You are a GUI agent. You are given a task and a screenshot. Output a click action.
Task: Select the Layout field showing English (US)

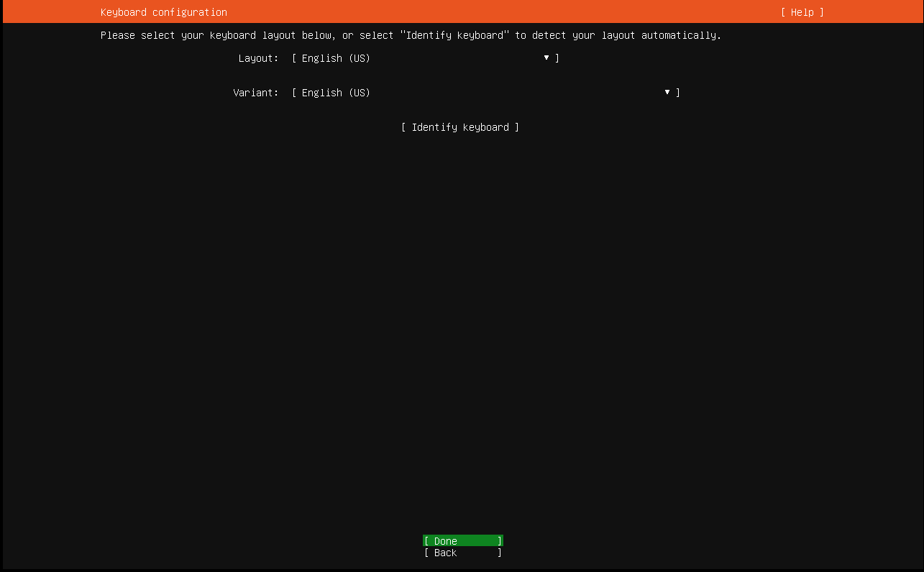(x=336, y=58)
